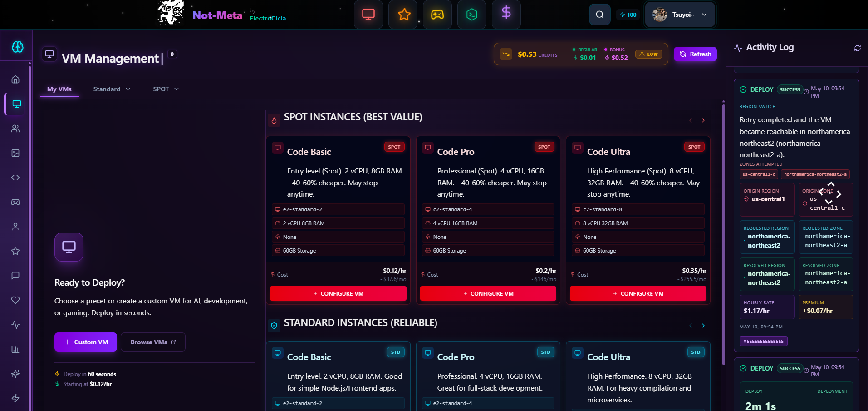The image size is (868, 411).
Task: Open the code brackets icon in sidebar
Action: coord(15,178)
